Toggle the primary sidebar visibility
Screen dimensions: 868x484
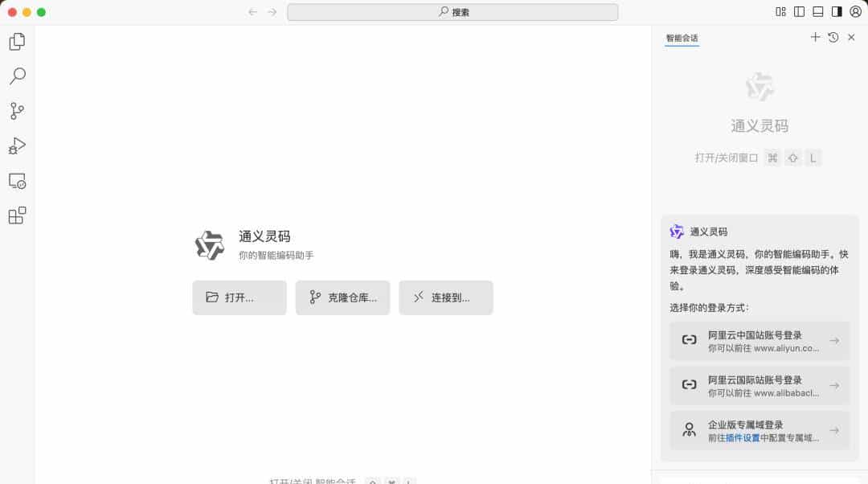797,12
